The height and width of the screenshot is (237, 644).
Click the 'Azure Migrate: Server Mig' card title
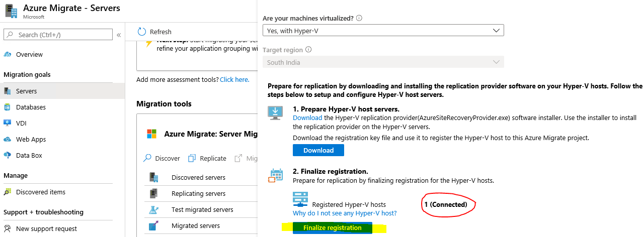[211, 134]
